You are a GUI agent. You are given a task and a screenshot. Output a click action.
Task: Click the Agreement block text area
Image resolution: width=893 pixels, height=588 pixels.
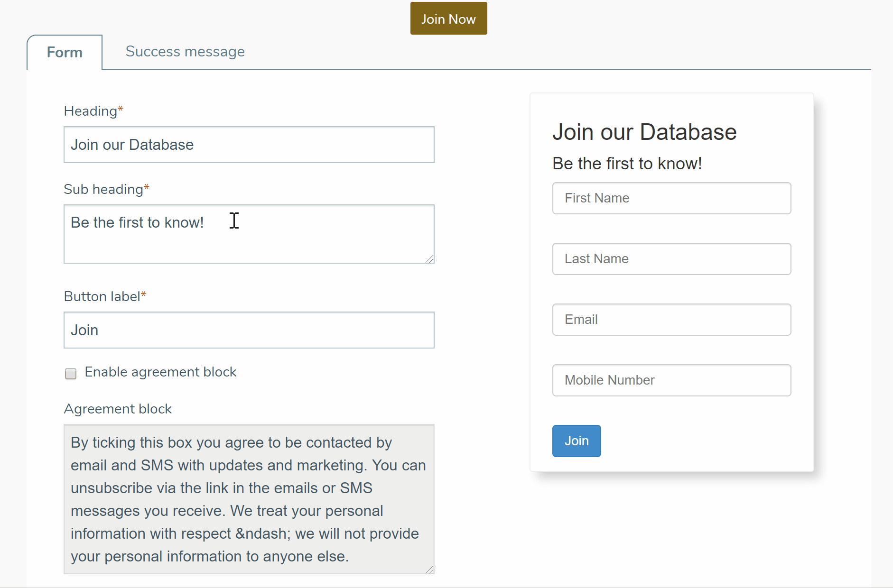tap(249, 499)
